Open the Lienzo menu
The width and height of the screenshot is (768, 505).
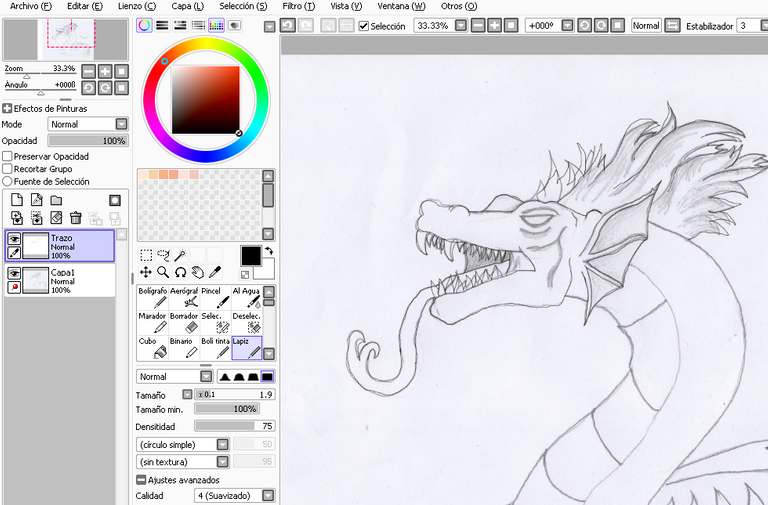pos(137,6)
